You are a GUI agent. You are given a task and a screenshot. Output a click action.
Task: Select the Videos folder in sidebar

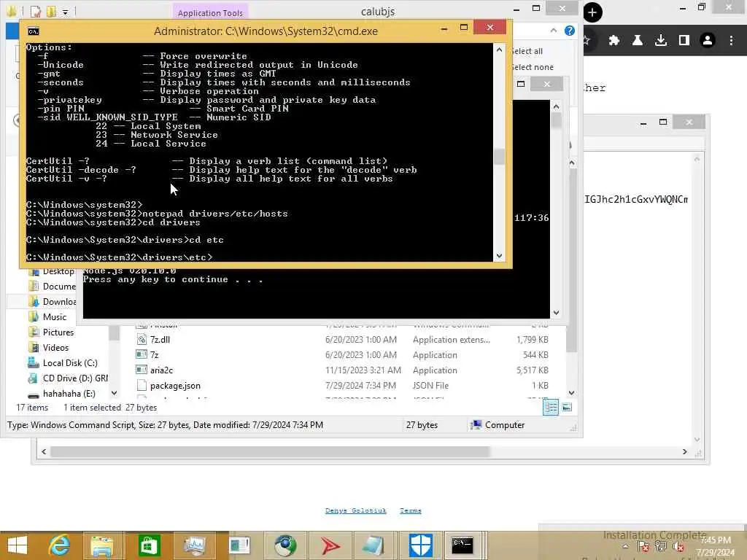click(49, 347)
